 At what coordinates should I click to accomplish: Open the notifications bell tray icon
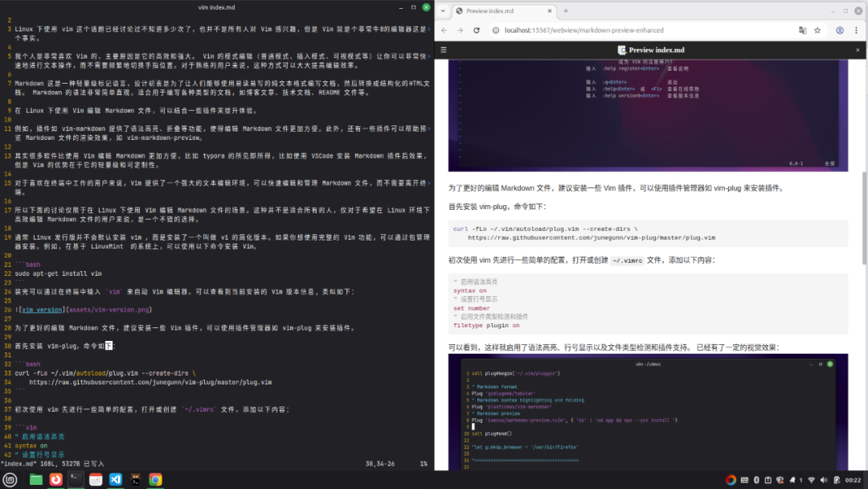[792, 480]
